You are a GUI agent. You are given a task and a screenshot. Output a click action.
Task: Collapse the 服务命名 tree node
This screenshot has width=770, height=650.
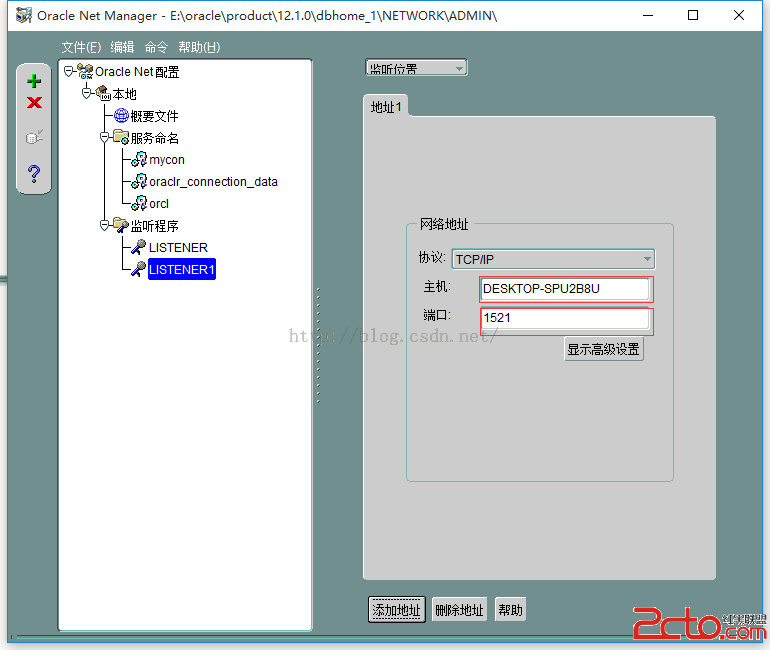pyautogui.click(x=105, y=137)
